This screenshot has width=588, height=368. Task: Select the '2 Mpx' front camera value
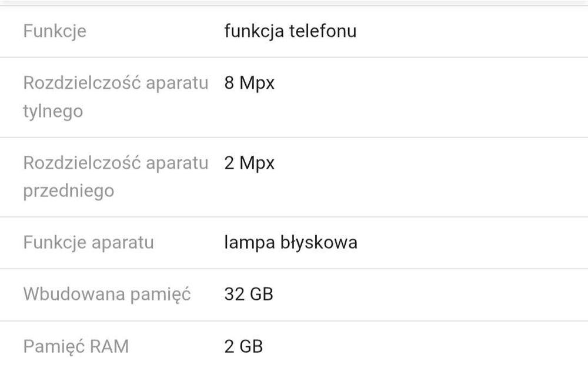click(249, 163)
